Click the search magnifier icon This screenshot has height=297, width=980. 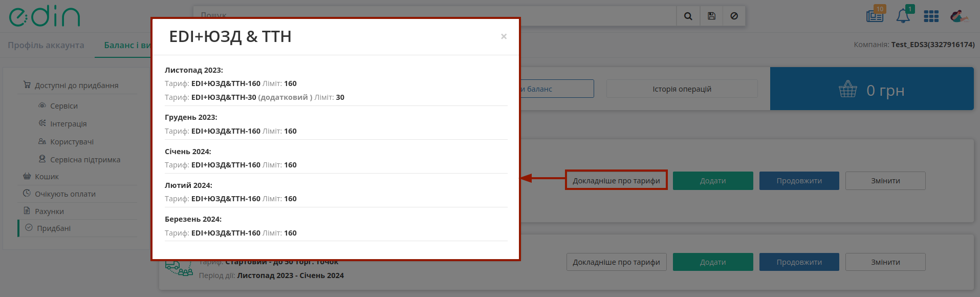688,16
